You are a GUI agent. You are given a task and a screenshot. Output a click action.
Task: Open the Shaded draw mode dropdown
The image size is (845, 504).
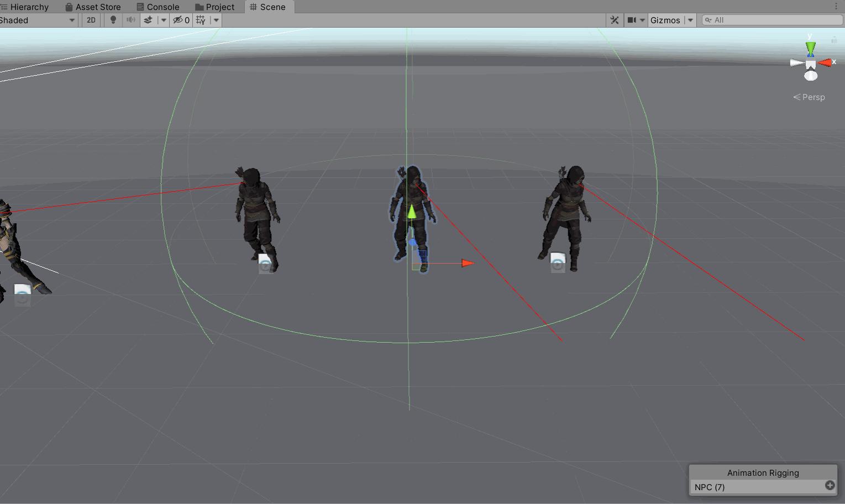(38, 20)
